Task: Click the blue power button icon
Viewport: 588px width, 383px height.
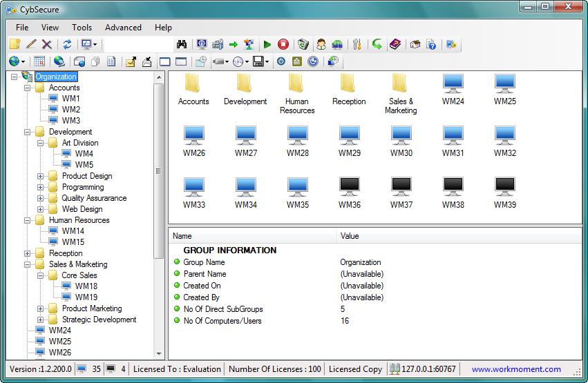Action: (281, 61)
